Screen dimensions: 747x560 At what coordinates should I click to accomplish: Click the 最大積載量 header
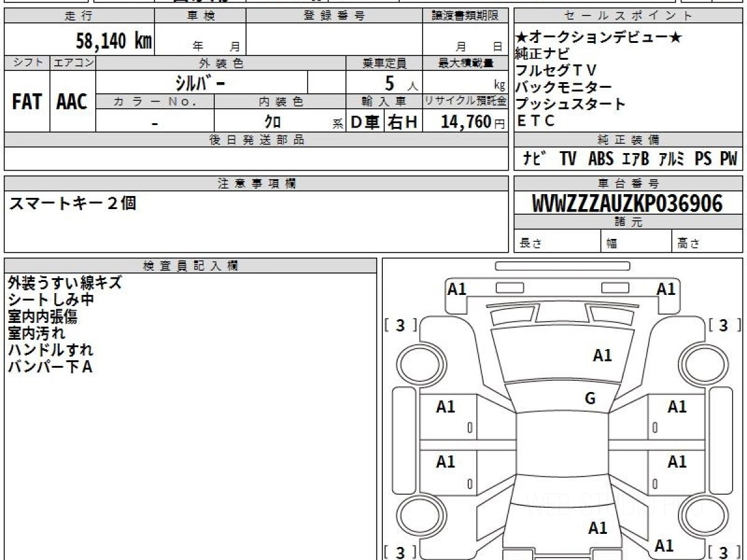(x=466, y=63)
